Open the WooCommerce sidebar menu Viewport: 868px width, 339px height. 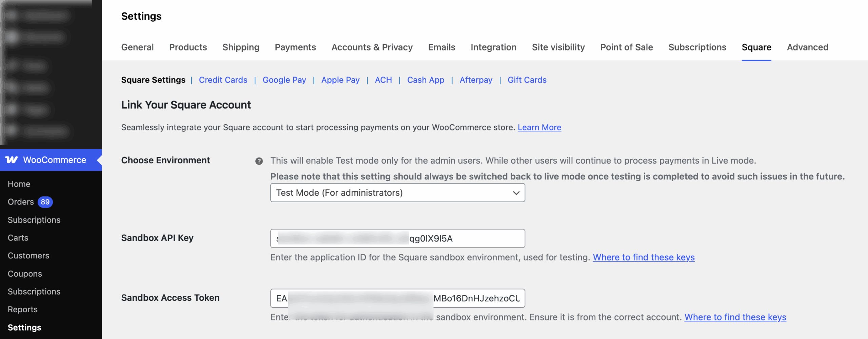click(x=51, y=160)
